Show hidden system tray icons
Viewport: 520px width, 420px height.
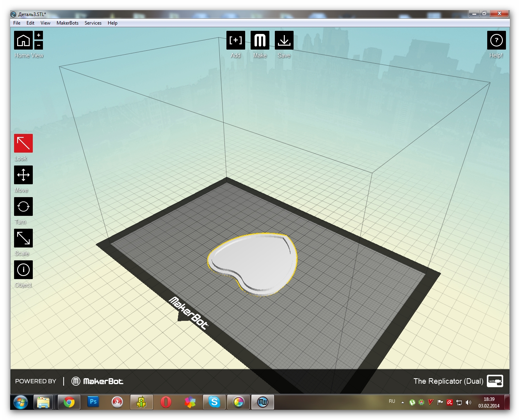tap(402, 402)
